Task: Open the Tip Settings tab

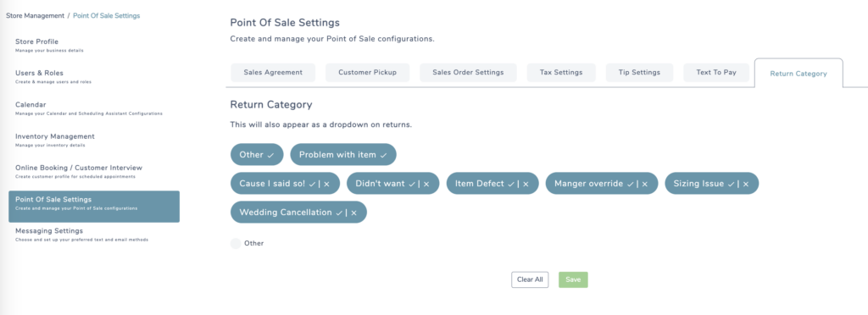Action: [x=639, y=72]
